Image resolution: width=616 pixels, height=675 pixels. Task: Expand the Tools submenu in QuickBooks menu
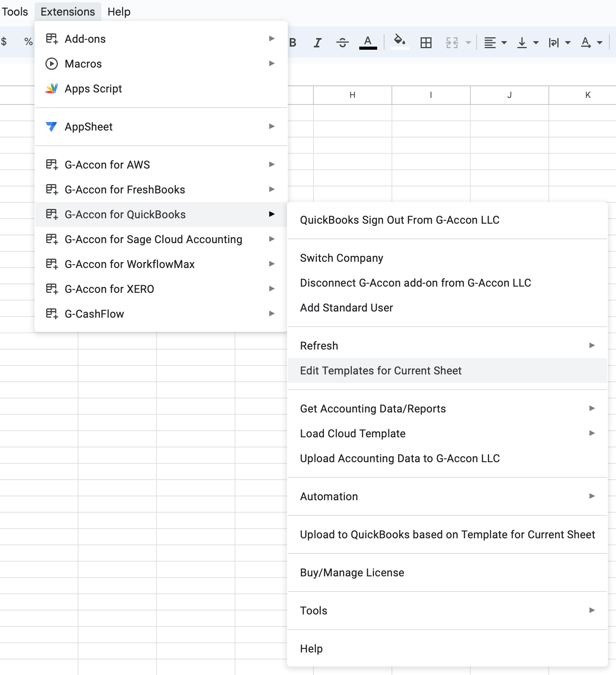[447, 611]
